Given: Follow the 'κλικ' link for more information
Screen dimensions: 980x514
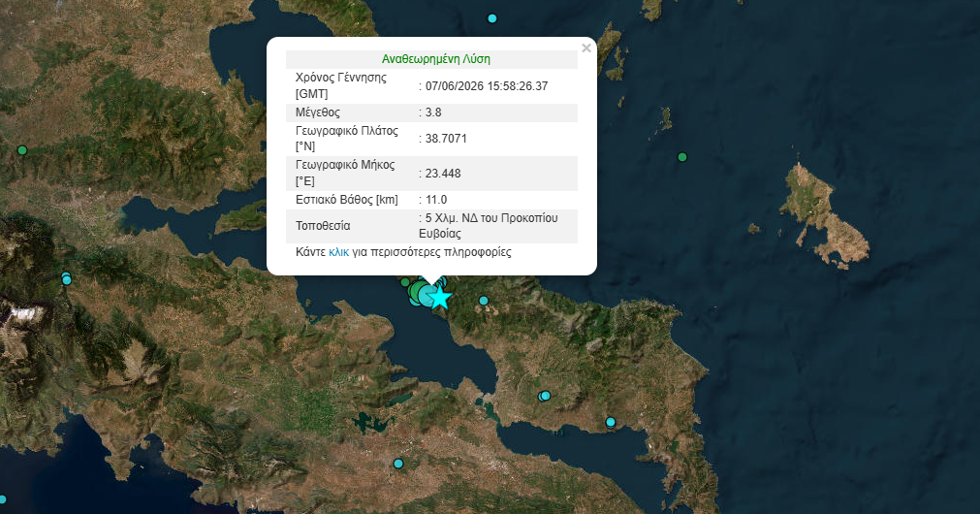Looking at the screenshot, I should pyautogui.click(x=338, y=252).
